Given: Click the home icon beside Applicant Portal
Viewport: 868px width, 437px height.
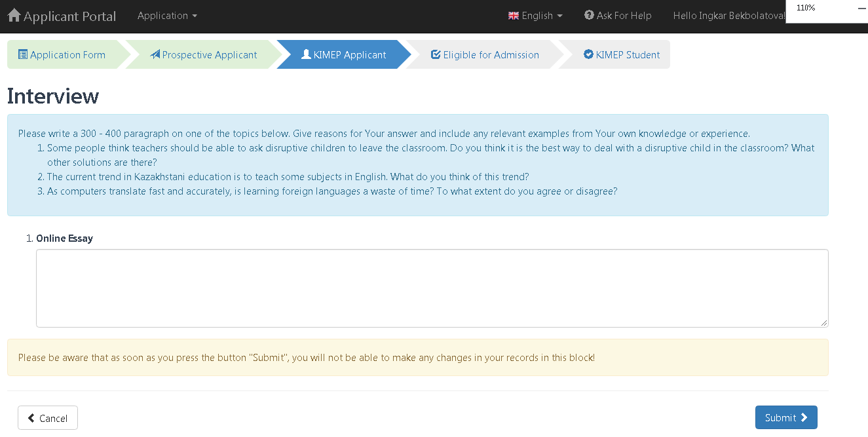Looking at the screenshot, I should tap(14, 15).
